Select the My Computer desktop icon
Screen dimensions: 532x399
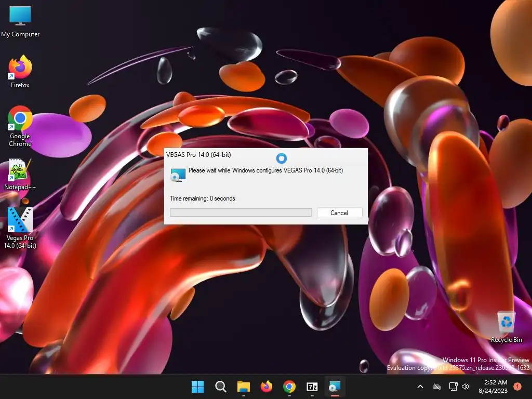20,21
